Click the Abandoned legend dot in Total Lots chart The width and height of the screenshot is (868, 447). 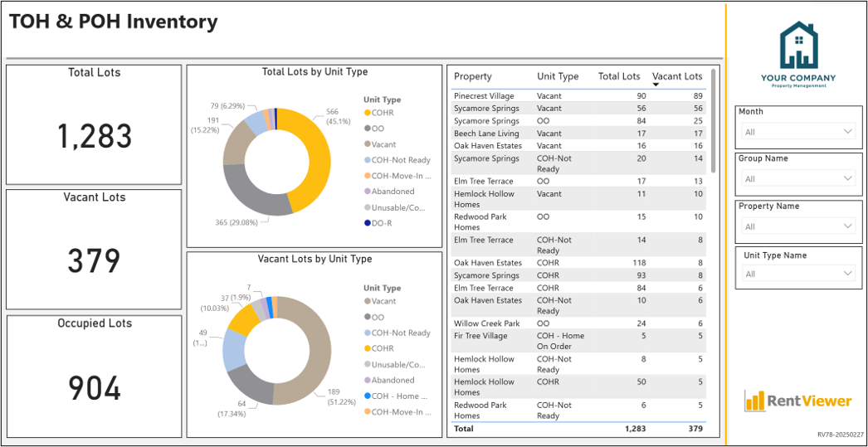tap(368, 192)
